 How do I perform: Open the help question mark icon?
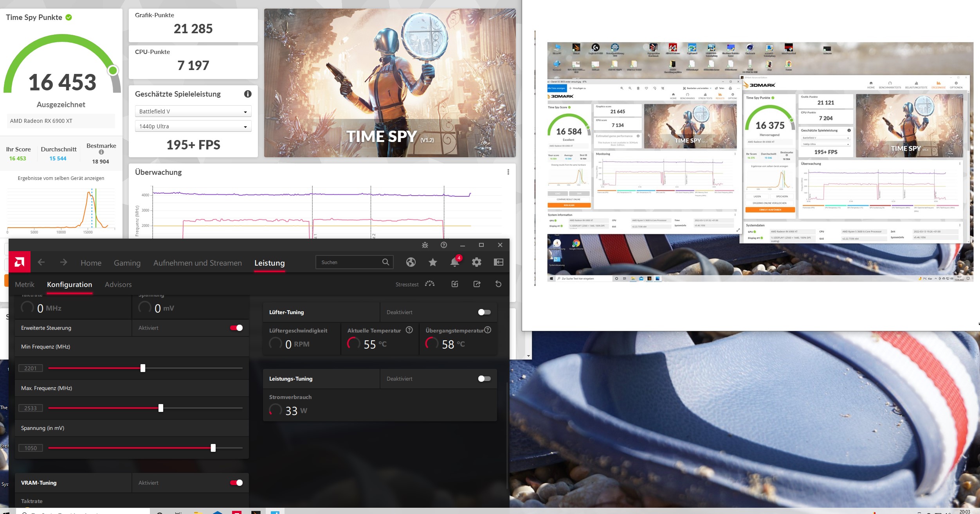(443, 245)
